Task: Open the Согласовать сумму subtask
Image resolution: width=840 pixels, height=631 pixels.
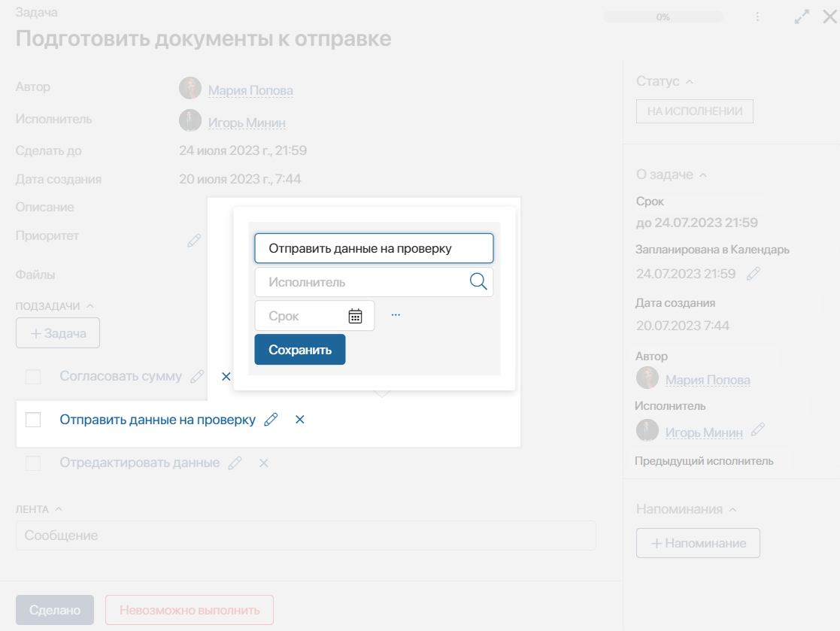Action: tap(120, 376)
